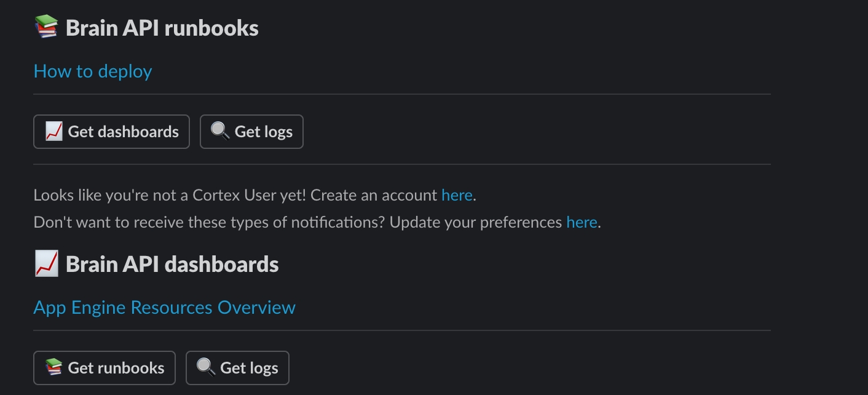Click the divider under App Engine Resources Overview
The height and width of the screenshot is (395, 868).
point(401,330)
